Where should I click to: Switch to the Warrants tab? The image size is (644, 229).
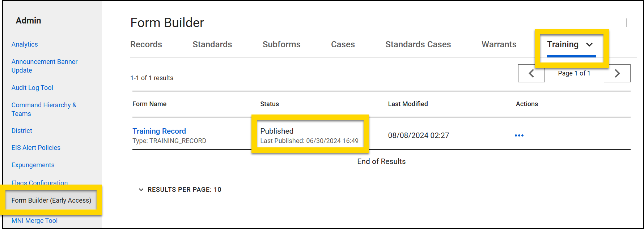point(499,44)
